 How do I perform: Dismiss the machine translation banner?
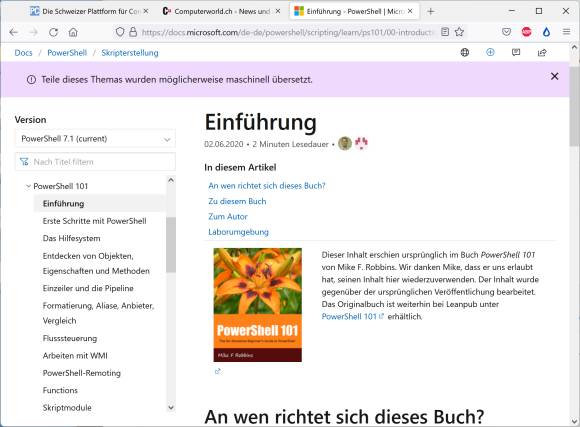point(554,76)
